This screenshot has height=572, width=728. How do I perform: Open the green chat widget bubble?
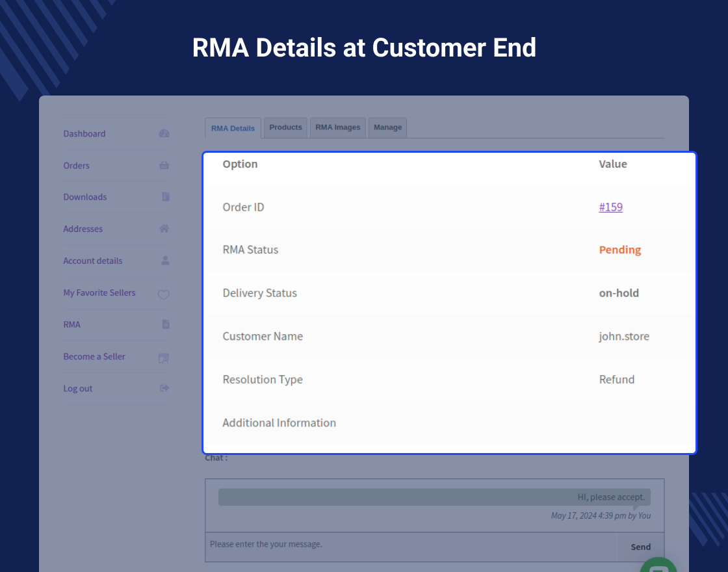click(658, 565)
